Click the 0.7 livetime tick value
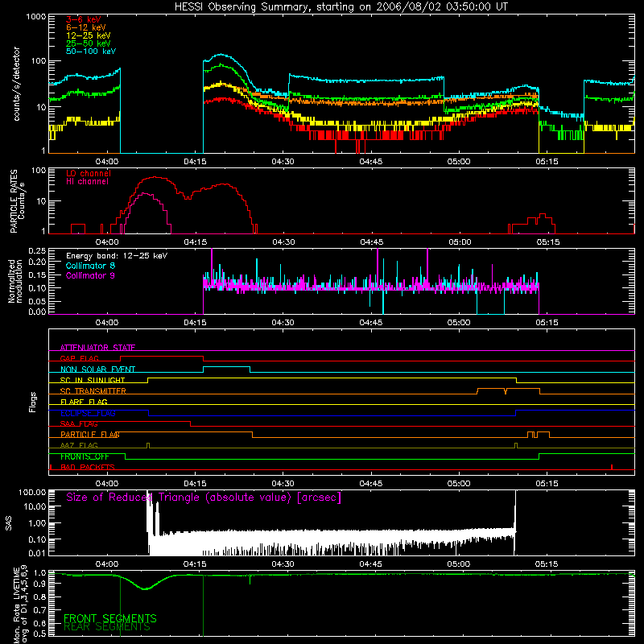 [39, 610]
